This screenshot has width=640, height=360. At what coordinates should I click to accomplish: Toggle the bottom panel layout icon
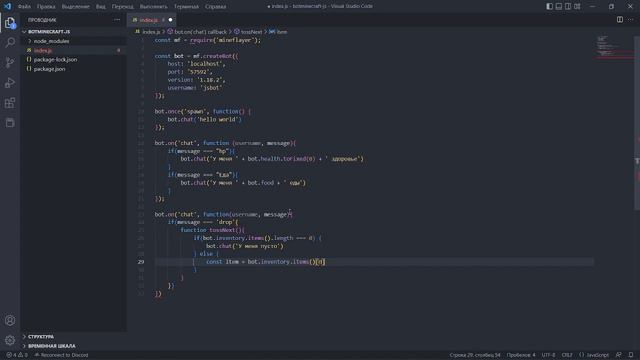pyautogui.click(x=559, y=6)
